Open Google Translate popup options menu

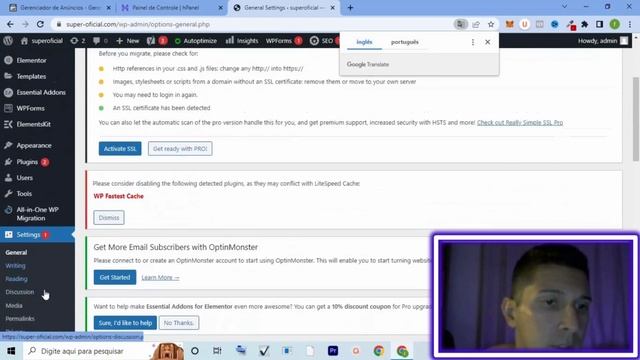click(473, 42)
